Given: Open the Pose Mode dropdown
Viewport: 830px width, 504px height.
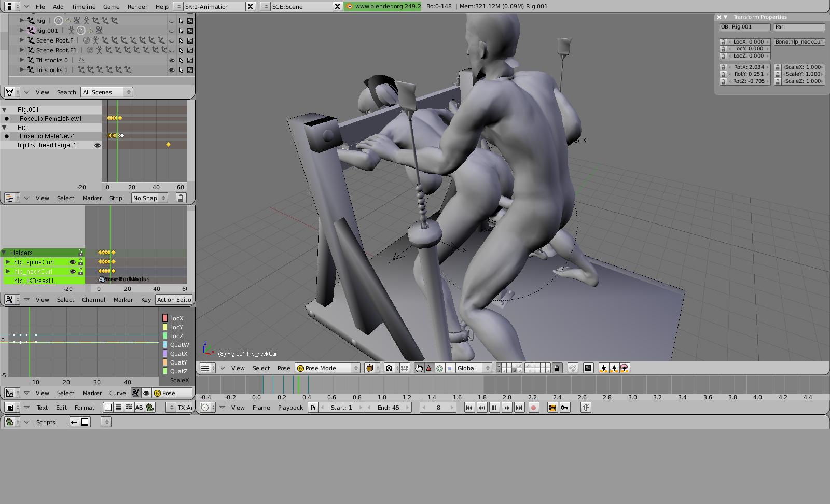Looking at the screenshot, I should click(x=327, y=368).
